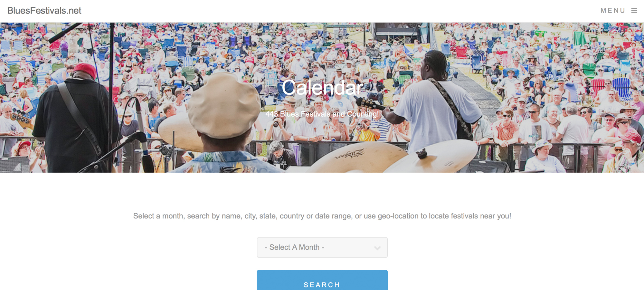This screenshot has width=644, height=290.
Task: Click the blue SEARCH button
Action: click(322, 280)
